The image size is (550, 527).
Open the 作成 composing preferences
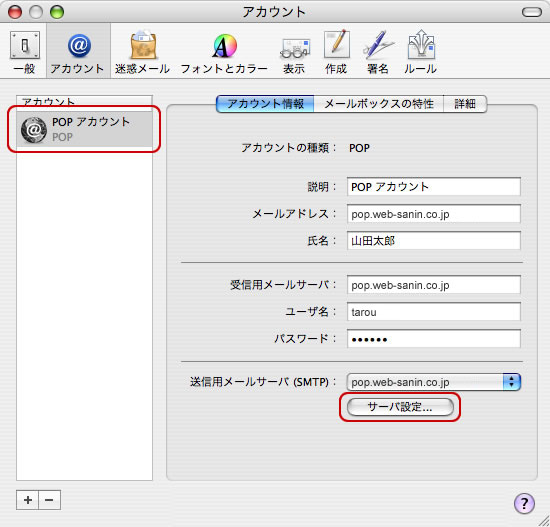pos(336,52)
